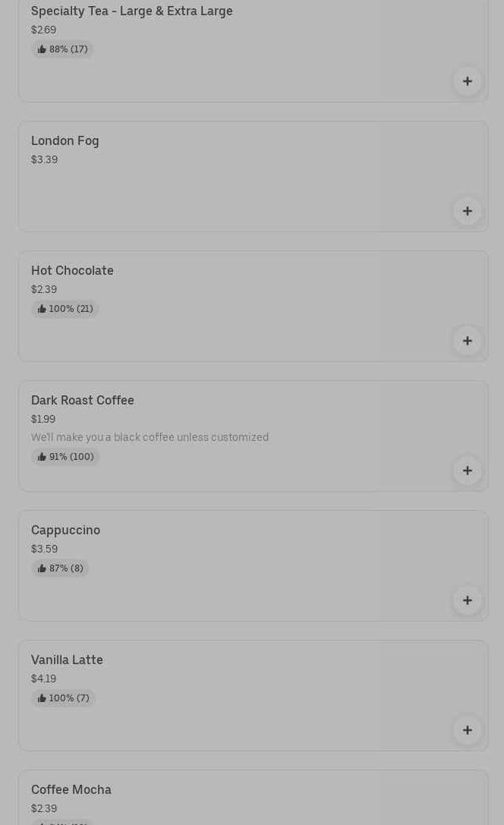Image resolution: width=504 pixels, height=825 pixels.
Task: Click the $4.19 Vanilla Latte price
Action: coord(43,679)
